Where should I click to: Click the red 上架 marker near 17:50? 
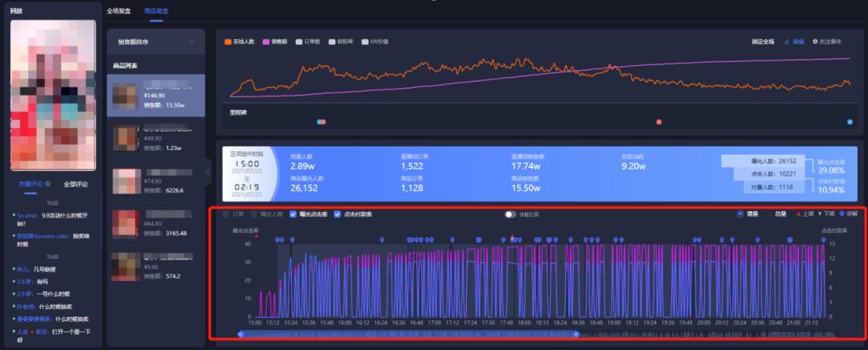tap(513, 235)
